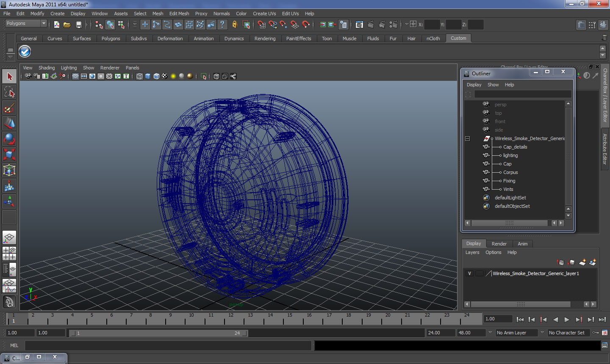The width and height of the screenshot is (610, 364).
Task: Open the Mesh menu
Action: coord(158,14)
